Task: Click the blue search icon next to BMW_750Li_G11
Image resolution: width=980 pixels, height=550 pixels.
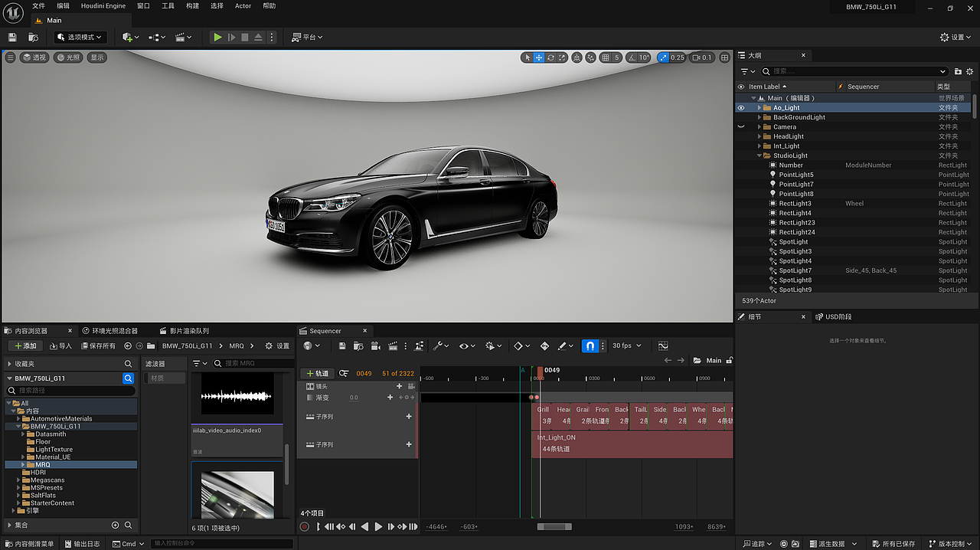Action: tap(129, 378)
